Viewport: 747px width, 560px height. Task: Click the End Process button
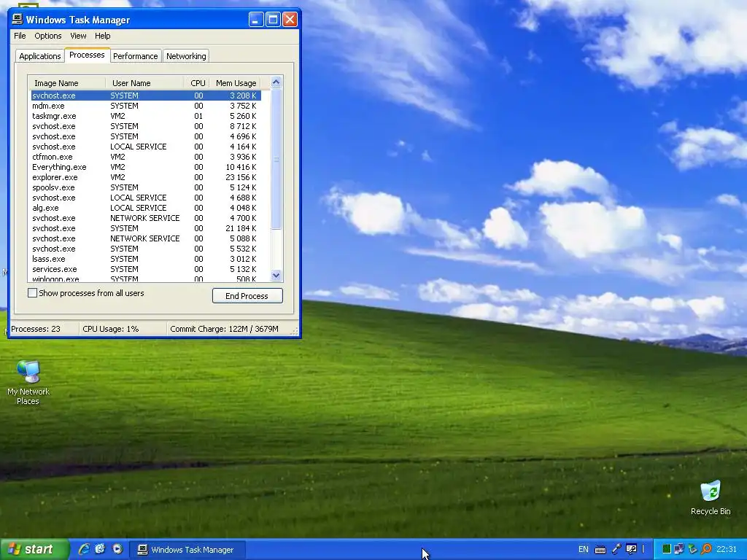point(247,296)
